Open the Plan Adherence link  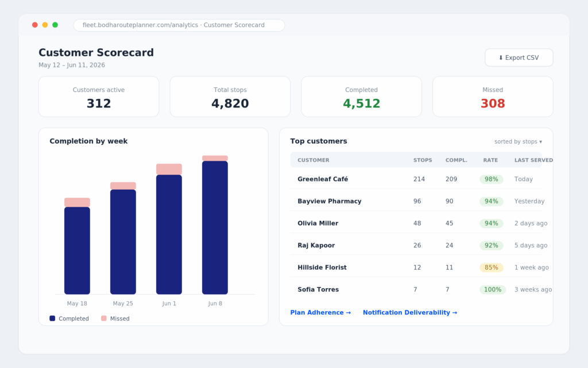click(320, 312)
